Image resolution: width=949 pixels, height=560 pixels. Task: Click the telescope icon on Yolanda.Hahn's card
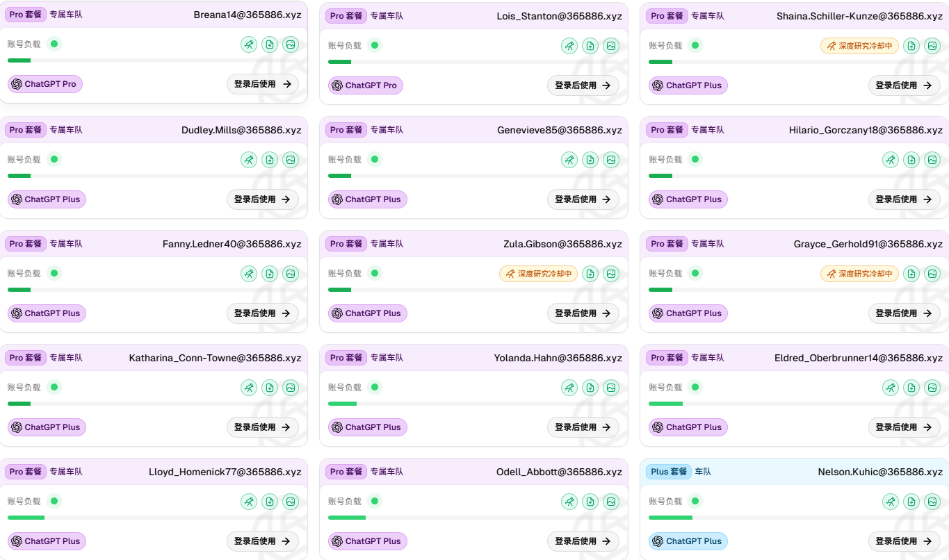(x=569, y=388)
